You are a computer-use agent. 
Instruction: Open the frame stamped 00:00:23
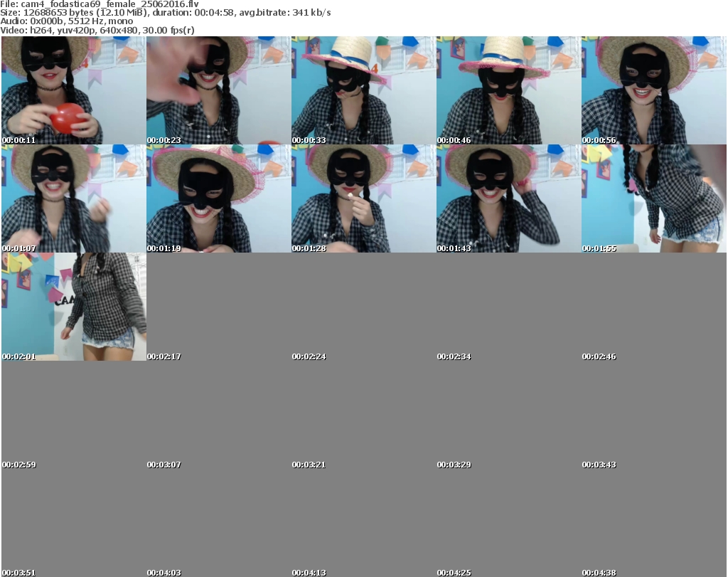click(219, 90)
